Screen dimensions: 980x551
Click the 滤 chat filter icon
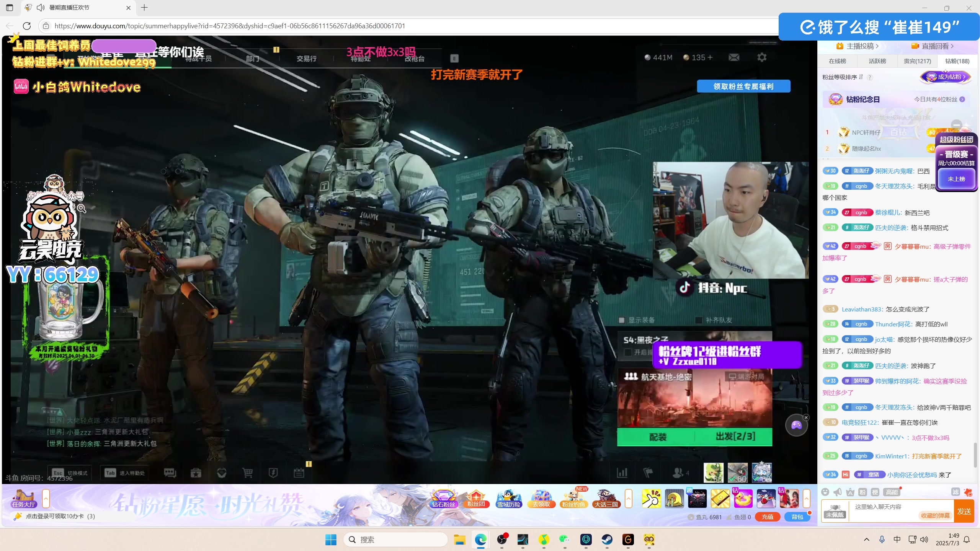click(x=955, y=492)
